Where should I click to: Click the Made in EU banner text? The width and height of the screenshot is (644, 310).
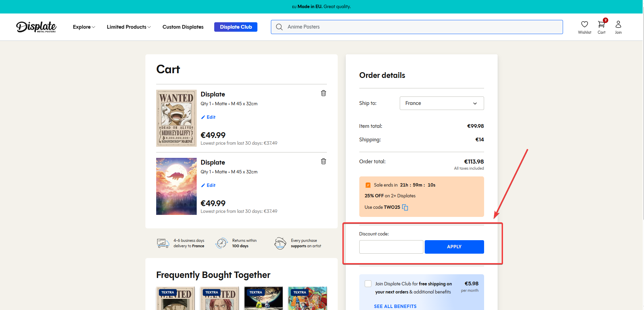tap(321, 6)
